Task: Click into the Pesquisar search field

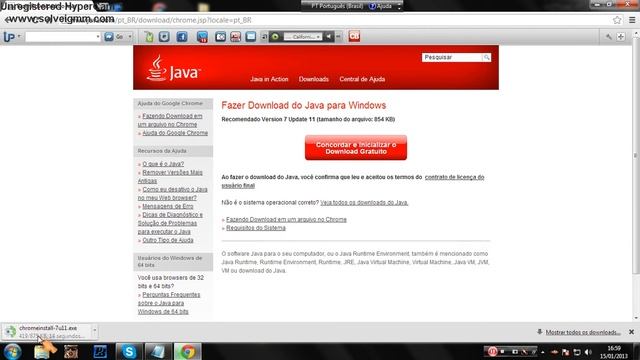Action: pos(452,58)
